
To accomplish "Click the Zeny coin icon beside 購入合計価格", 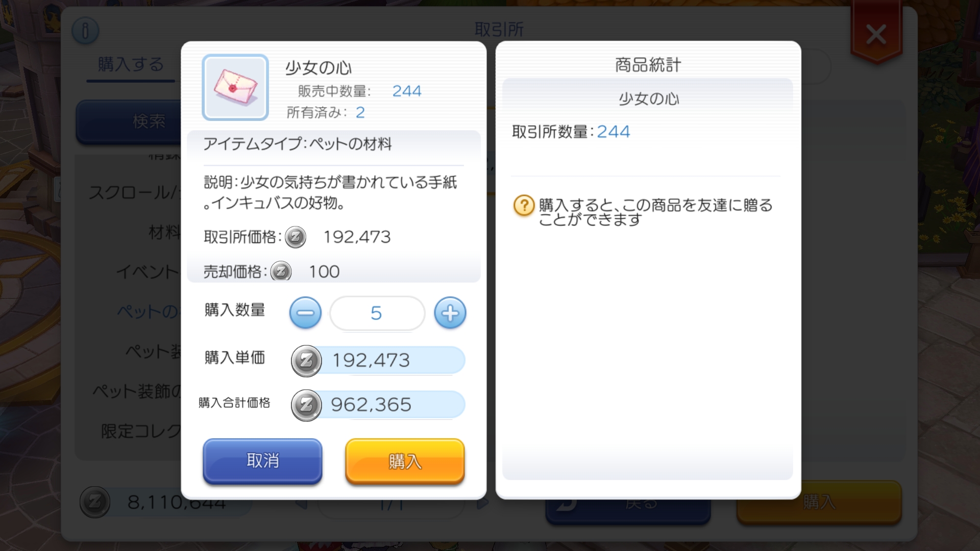I will (306, 405).
